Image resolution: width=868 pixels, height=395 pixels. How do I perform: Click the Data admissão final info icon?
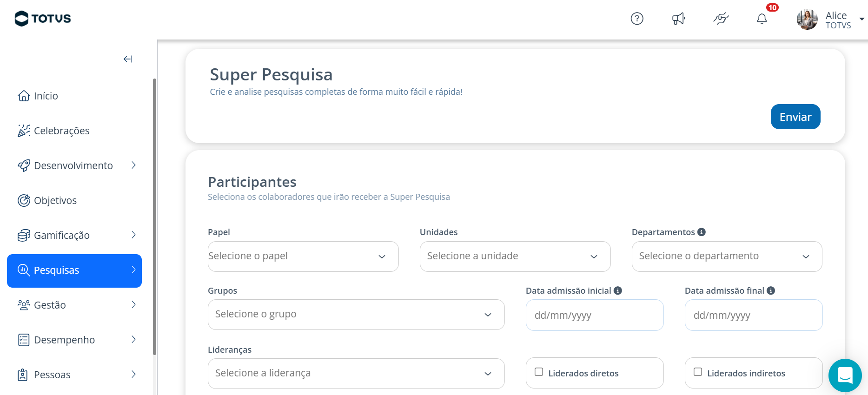(771, 290)
